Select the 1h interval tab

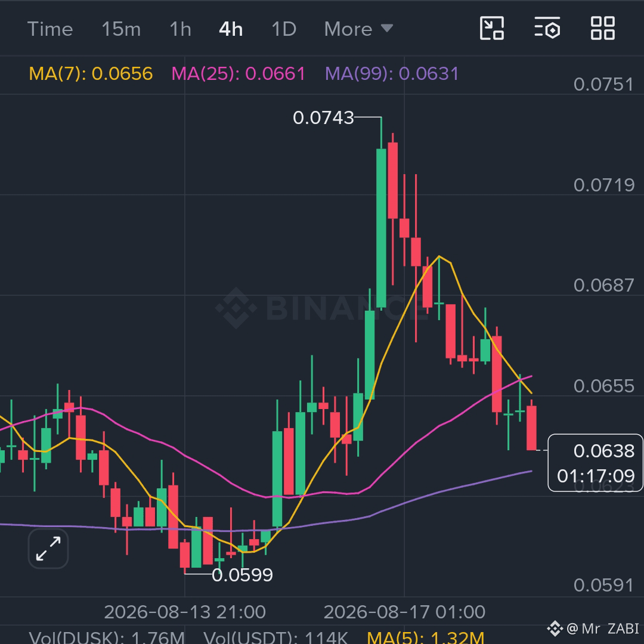coord(180,29)
